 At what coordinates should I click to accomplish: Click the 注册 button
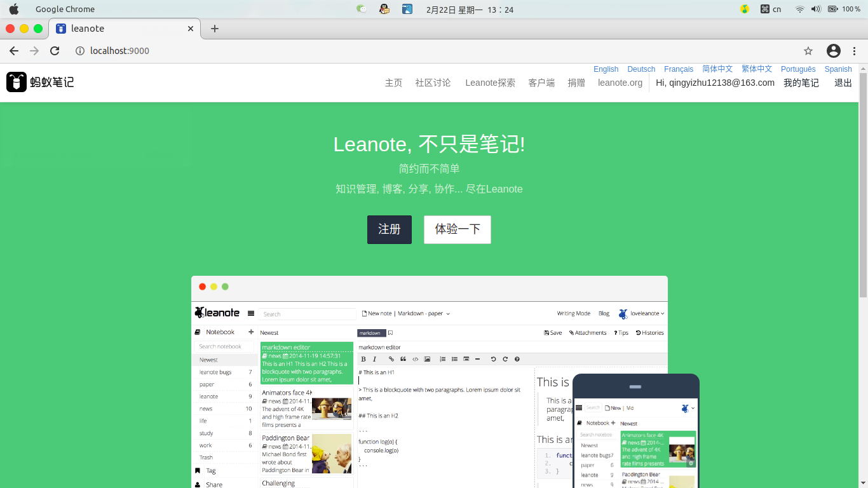coord(390,229)
